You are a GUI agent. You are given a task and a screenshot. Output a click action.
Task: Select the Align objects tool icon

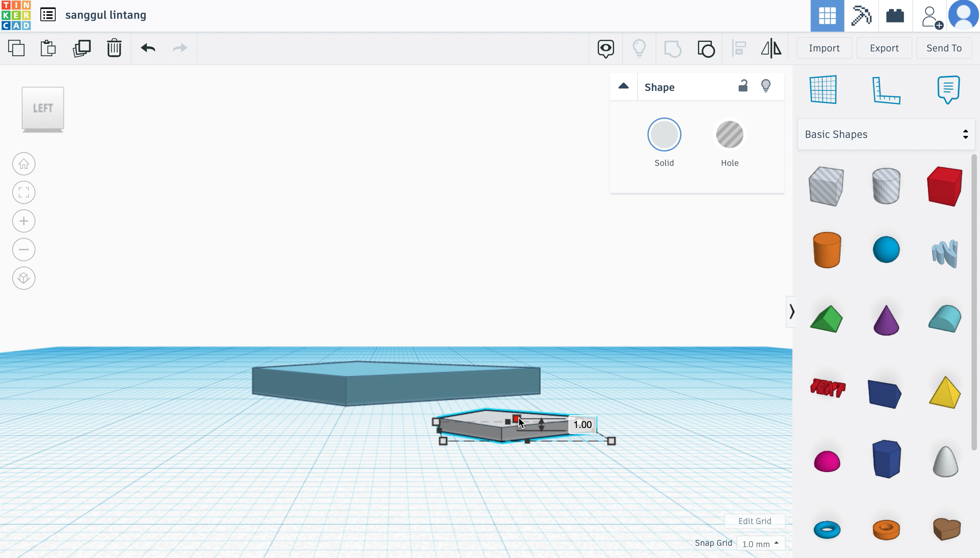(738, 48)
